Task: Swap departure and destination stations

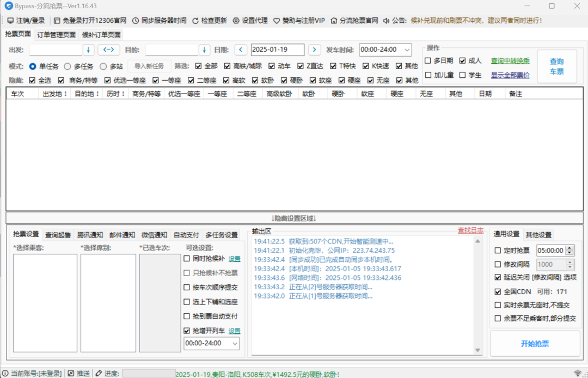Action: (x=108, y=50)
